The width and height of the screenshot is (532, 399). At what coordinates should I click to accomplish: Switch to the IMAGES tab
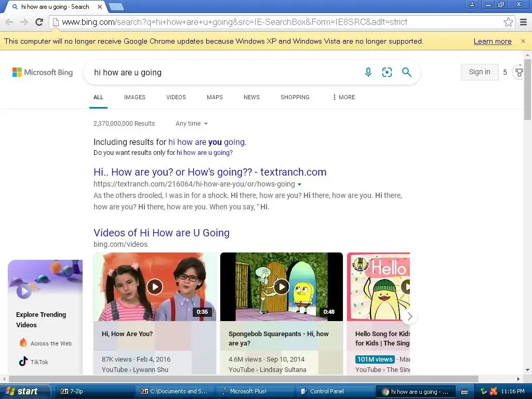click(x=135, y=97)
